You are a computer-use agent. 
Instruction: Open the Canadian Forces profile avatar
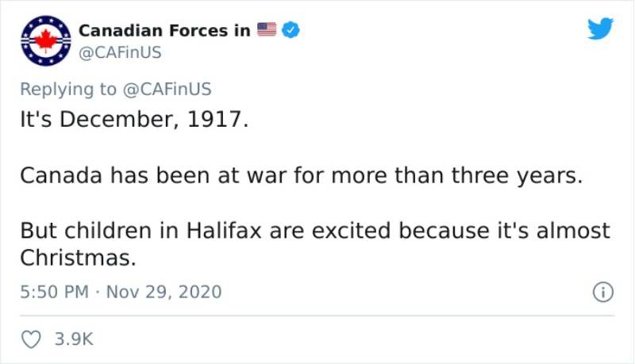click(x=46, y=41)
